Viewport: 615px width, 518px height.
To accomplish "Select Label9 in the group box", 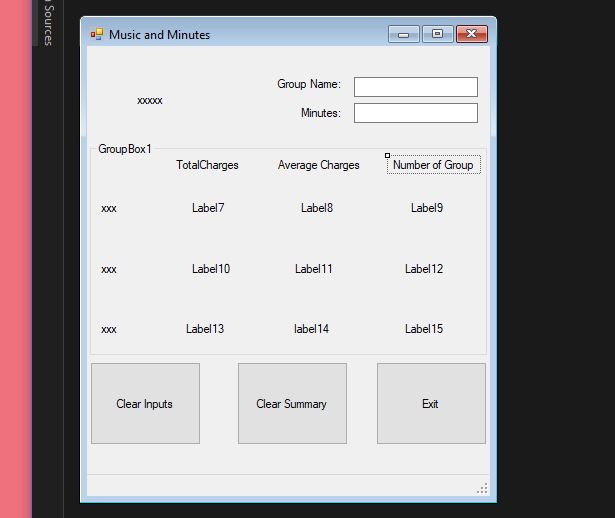I will pyautogui.click(x=427, y=208).
